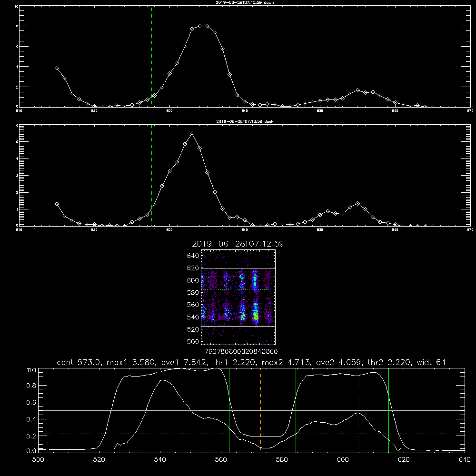Click the 'ave2 4.059' value in the stats header
Viewport: 476px width, 476px height.
[x=339, y=362]
